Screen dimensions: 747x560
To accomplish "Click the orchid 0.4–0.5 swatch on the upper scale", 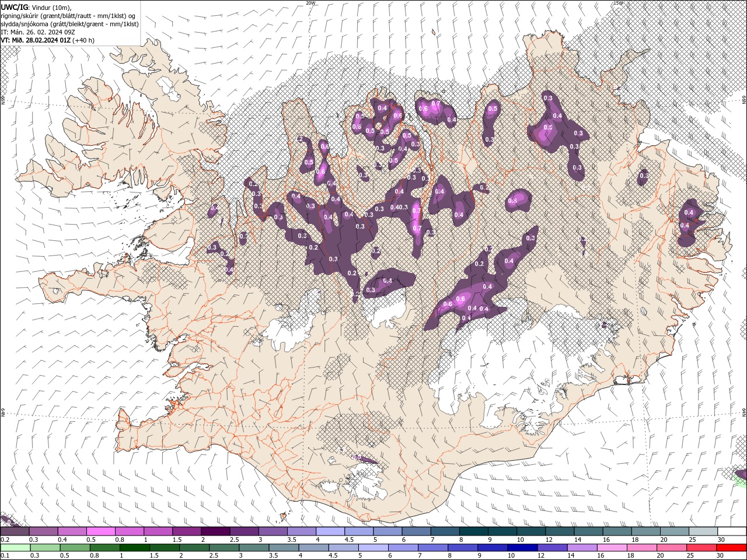I will pyautogui.click(x=73, y=531).
